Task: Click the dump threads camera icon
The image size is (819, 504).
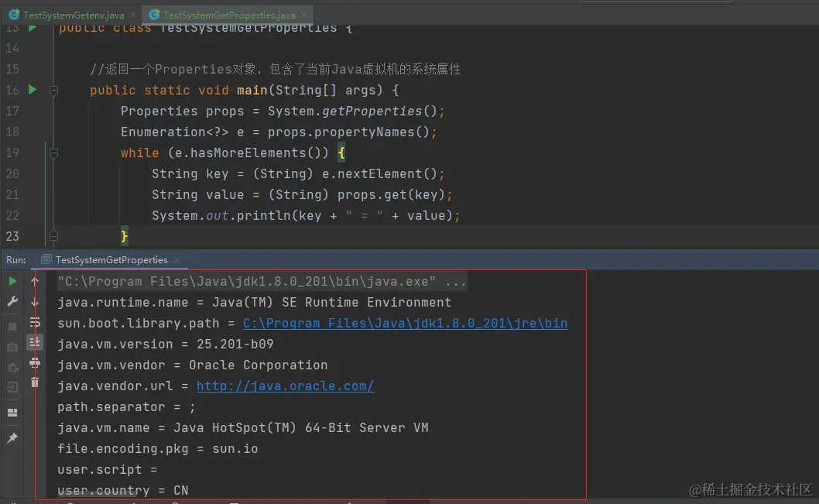Action: (12, 347)
